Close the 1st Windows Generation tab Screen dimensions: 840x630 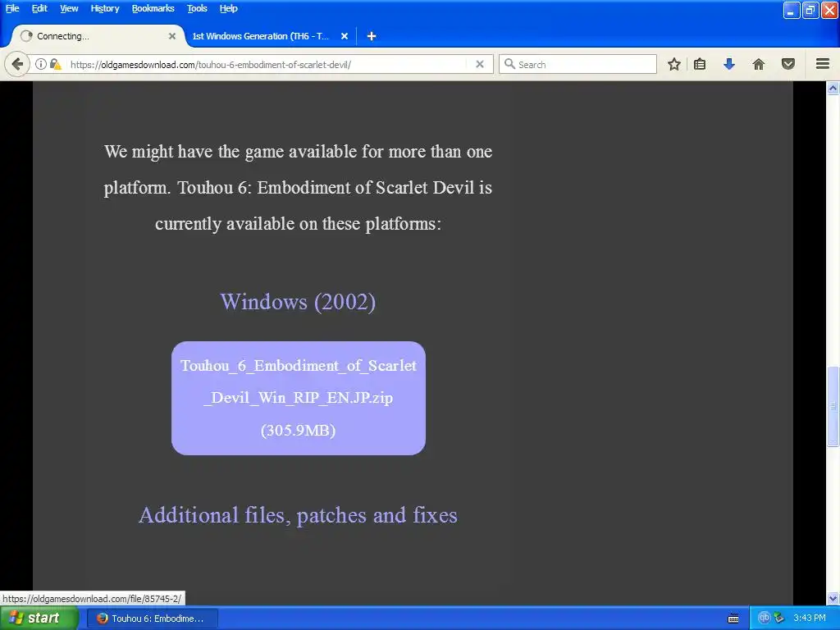pos(345,36)
